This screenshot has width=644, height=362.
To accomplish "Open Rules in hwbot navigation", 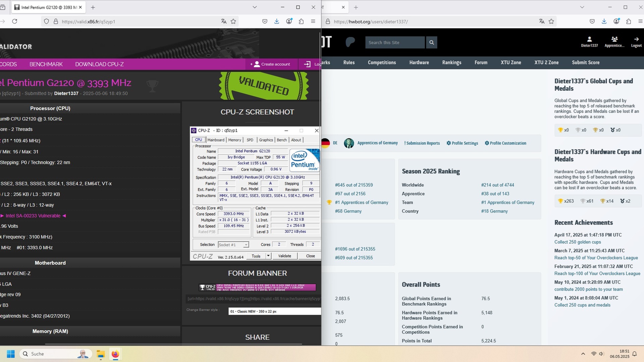I will point(349,62).
